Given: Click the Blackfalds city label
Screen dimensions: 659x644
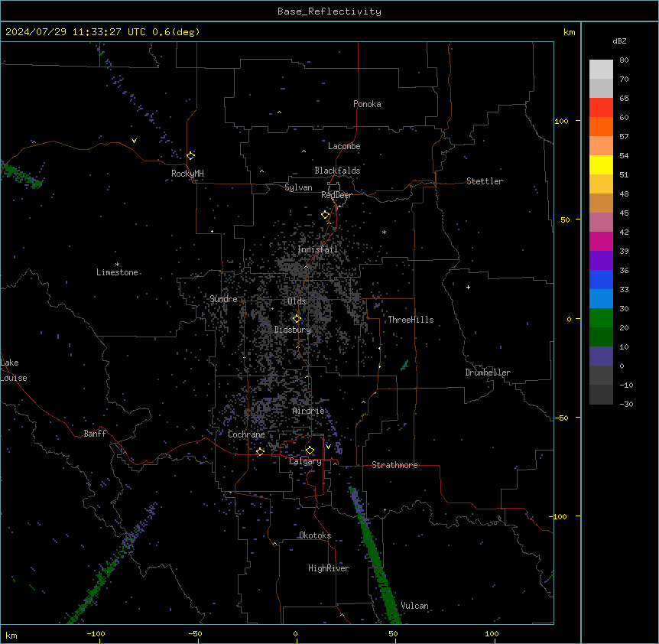Looking at the screenshot, I should pyautogui.click(x=337, y=171).
